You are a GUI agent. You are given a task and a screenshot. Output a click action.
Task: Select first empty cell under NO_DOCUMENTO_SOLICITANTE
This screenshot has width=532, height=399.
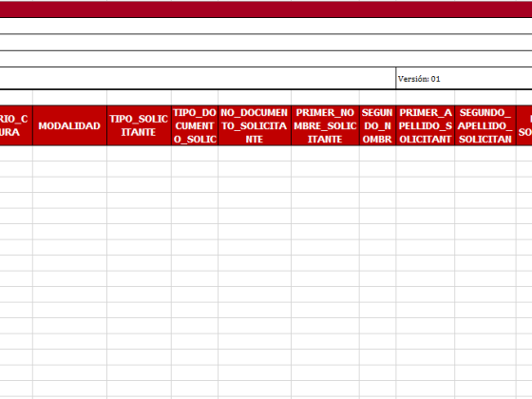coord(255,153)
